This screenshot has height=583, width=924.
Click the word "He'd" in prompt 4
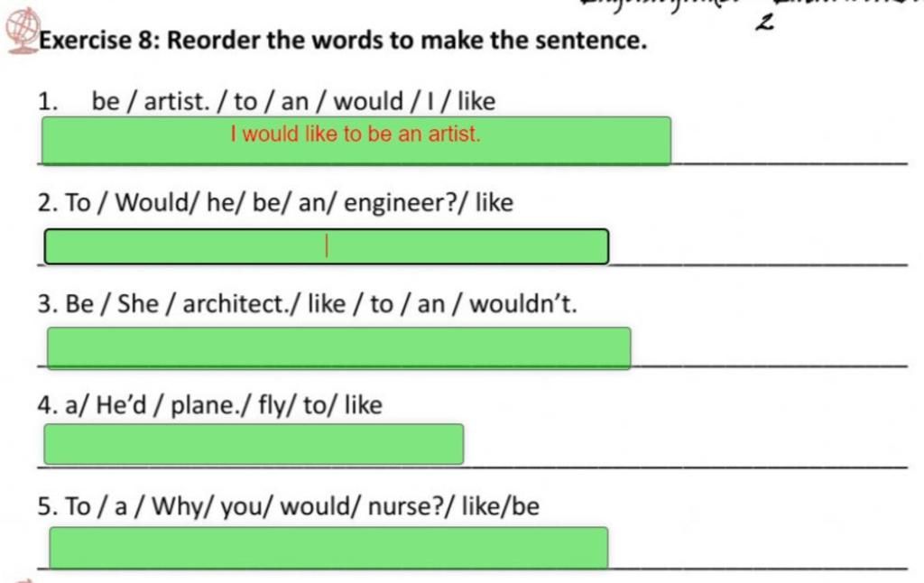click(x=121, y=405)
